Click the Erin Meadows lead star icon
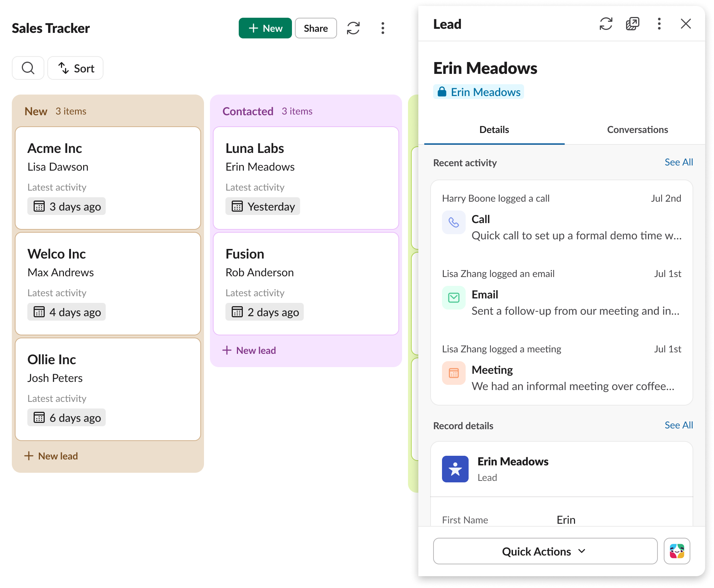 pyautogui.click(x=455, y=469)
